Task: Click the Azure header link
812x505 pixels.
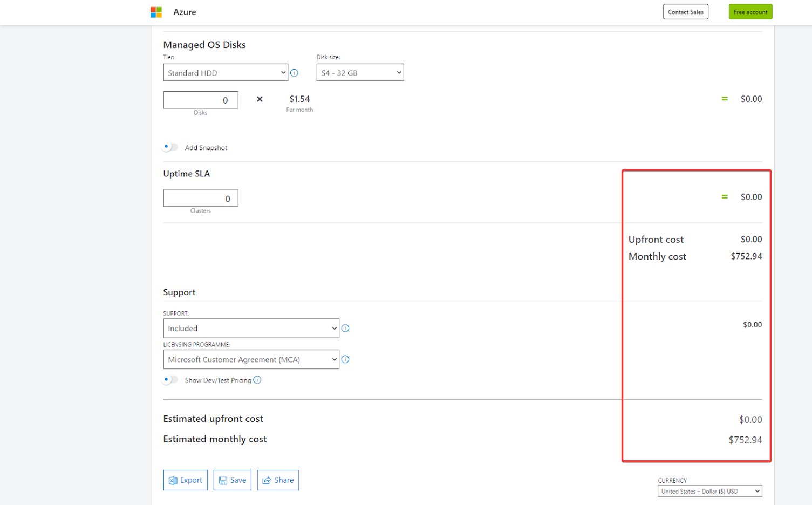Action: tap(185, 12)
